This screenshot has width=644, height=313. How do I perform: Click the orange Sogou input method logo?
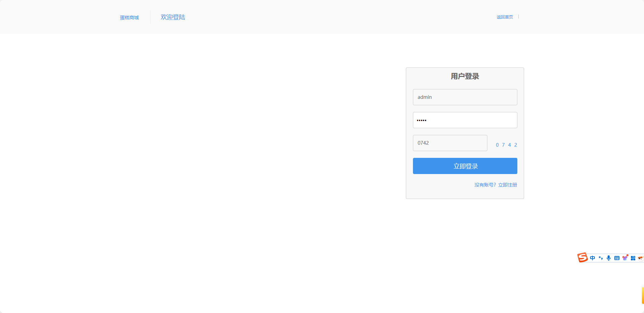tap(583, 258)
